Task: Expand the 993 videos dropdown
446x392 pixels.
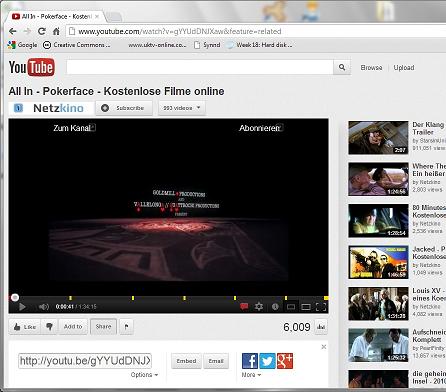Action: (182, 108)
